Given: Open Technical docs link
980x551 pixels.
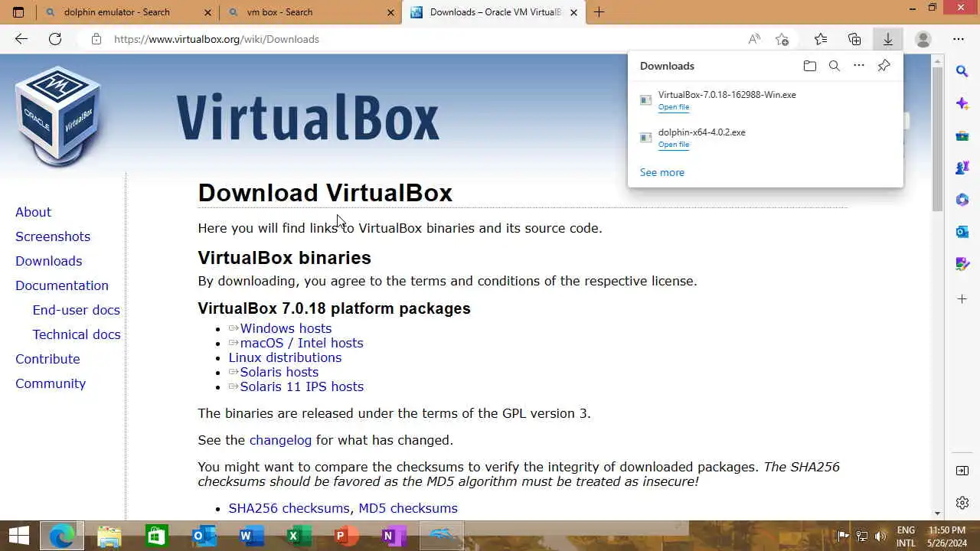Looking at the screenshot, I should [77, 334].
